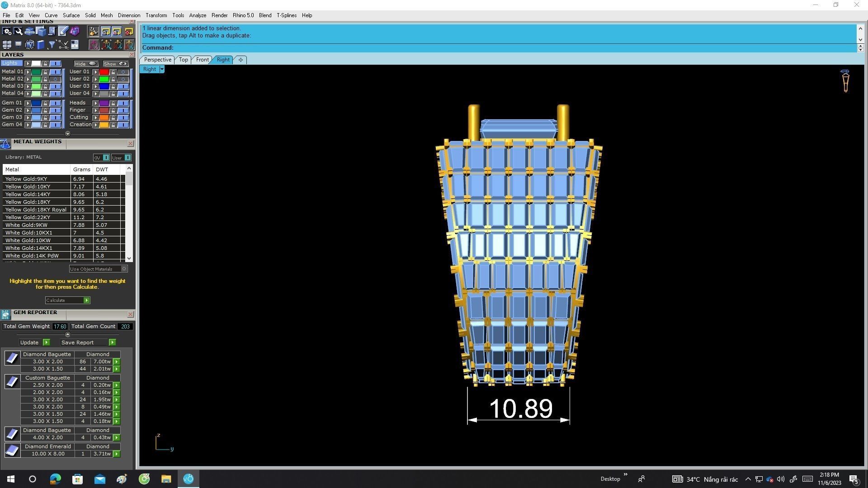Click the purple gem box icon
This screenshot has height=488, width=868.
75,31
